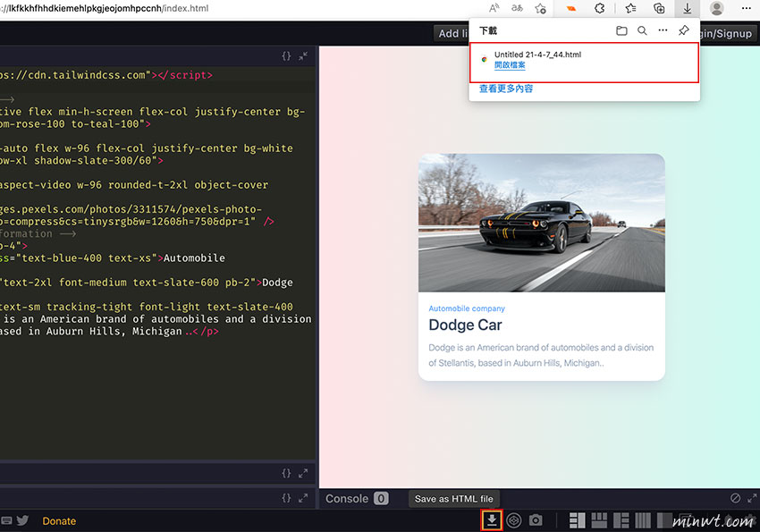Click the orange extension icon
Image resolution: width=760 pixels, height=532 pixels.
pos(571,8)
